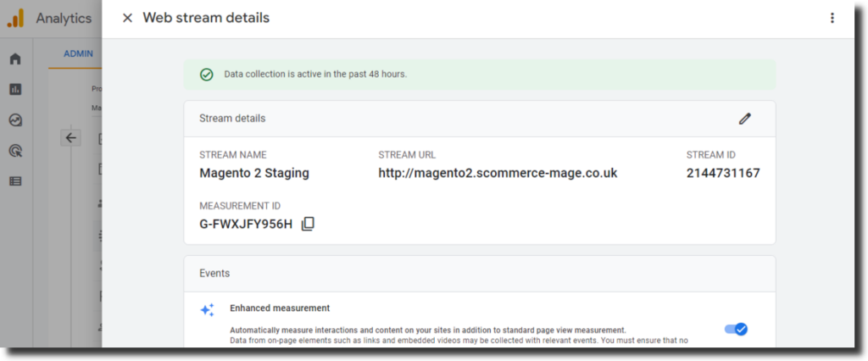Click the data collection active message
Viewport: 868px width, 361px height.
pyautogui.click(x=315, y=75)
